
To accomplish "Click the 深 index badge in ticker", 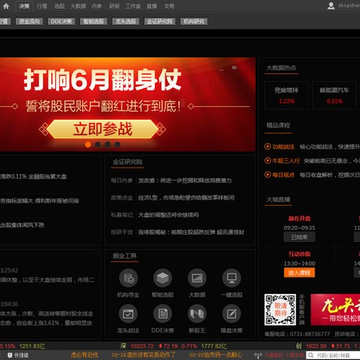I will coord(123,346).
